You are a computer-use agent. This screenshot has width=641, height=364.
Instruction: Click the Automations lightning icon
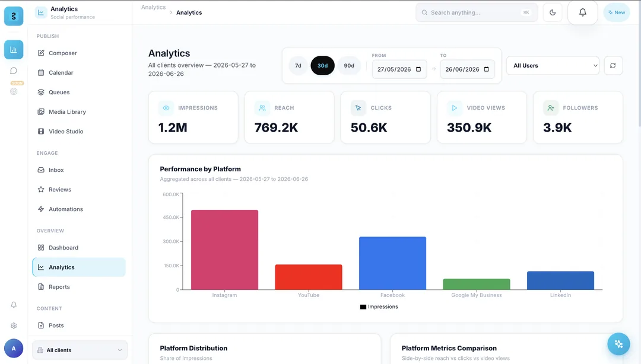pos(41,209)
